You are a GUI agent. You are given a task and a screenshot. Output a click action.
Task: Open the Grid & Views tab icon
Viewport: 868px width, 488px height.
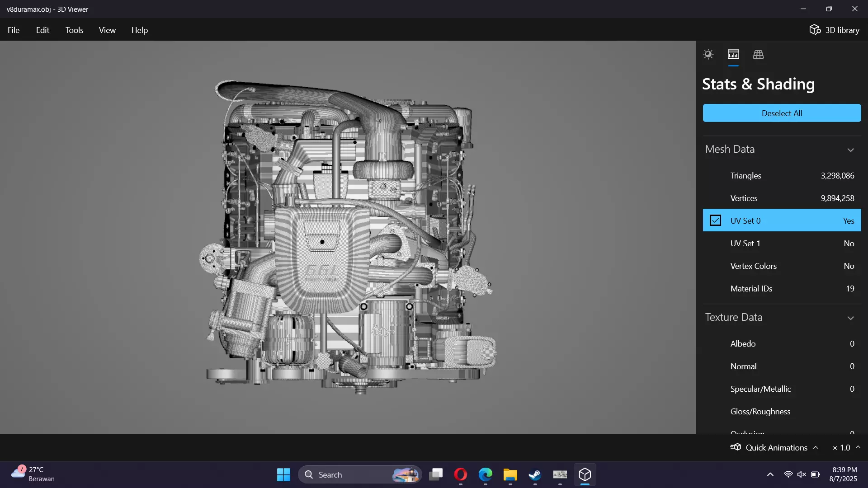click(758, 54)
